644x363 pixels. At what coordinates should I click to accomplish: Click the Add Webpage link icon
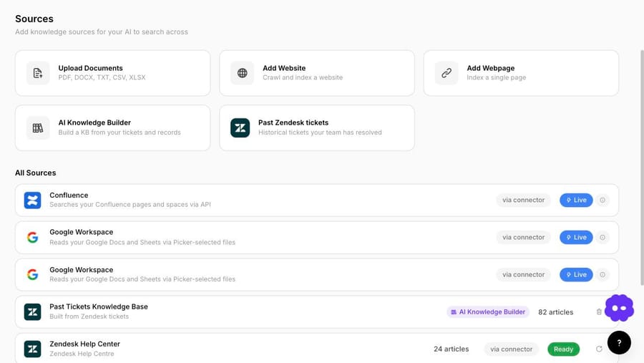pyautogui.click(x=447, y=73)
